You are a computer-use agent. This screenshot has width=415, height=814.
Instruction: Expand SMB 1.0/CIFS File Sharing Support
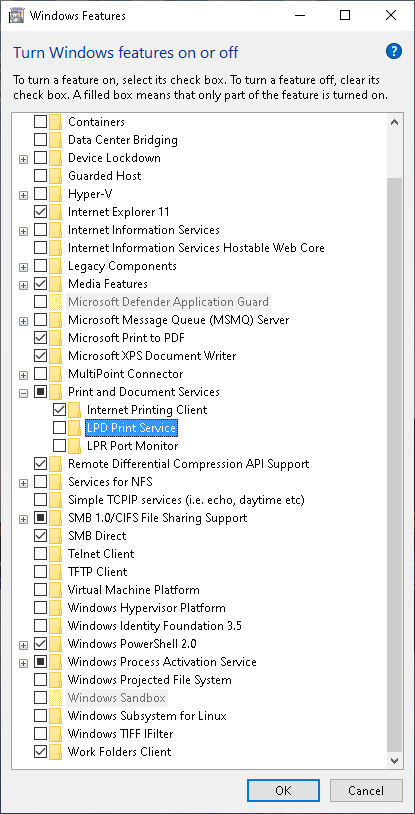pyautogui.click(x=23, y=519)
